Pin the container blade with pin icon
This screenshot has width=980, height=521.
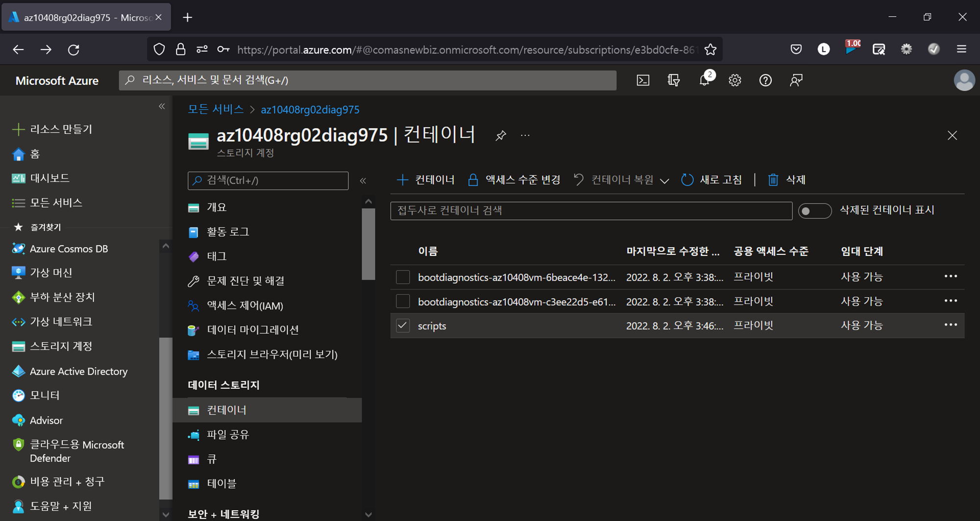(500, 136)
